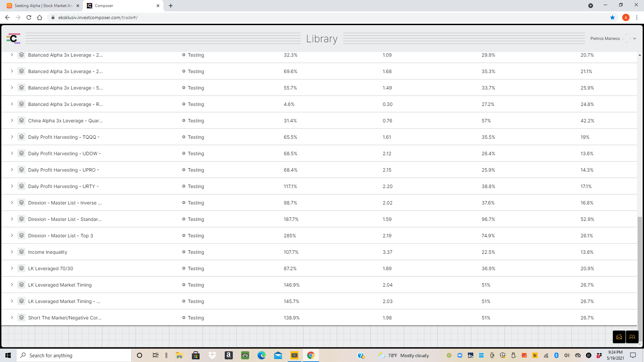
Task: Click the bookmark star in address bar
Action: [x=612, y=17]
